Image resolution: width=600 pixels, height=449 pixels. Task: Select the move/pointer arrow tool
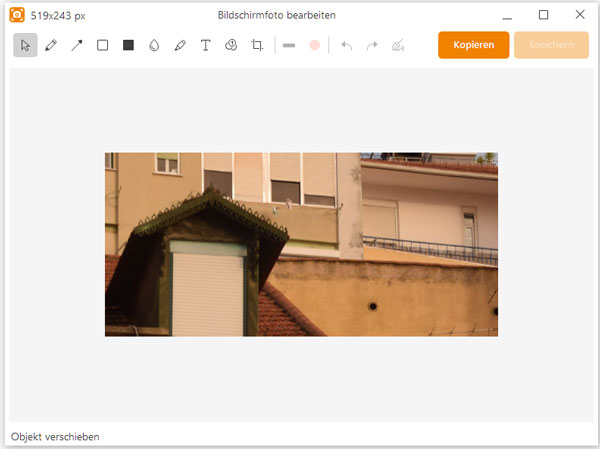[x=25, y=45]
